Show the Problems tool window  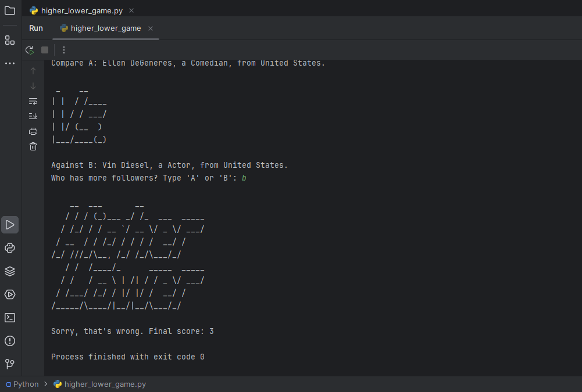[x=10, y=341]
